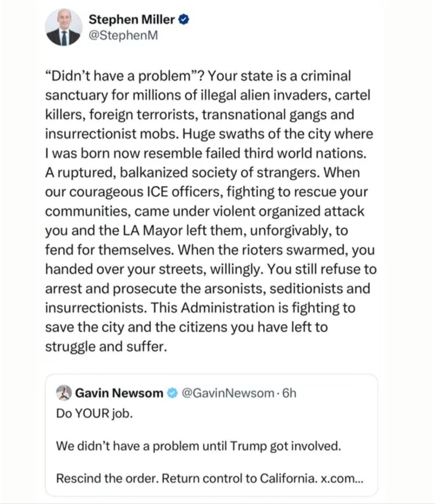435x504 pixels.
Task: Open Stephen Miller's profile picture
Action: pos(63,27)
